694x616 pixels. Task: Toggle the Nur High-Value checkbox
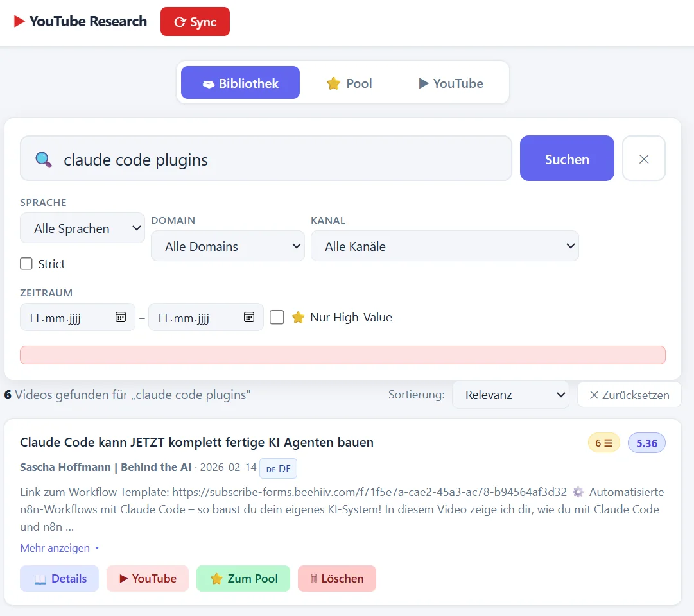tap(277, 317)
